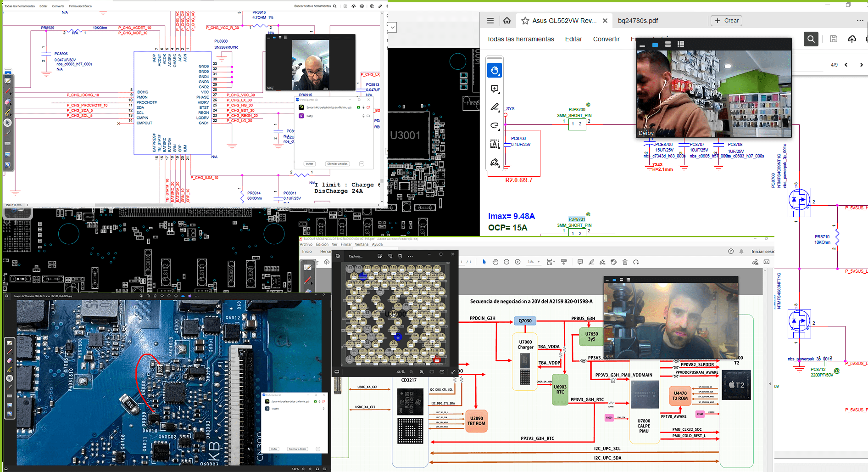
Task: Select the blue hand pan tool
Action: (495, 70)
